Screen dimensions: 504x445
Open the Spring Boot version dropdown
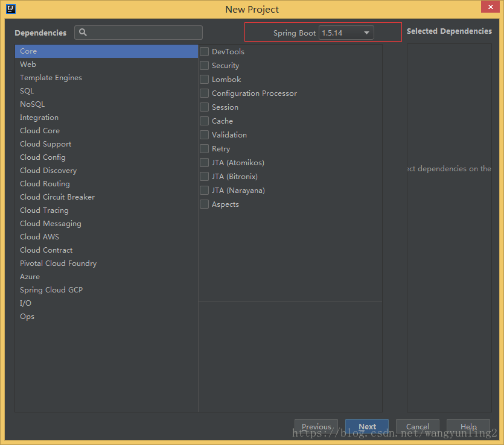346,33
